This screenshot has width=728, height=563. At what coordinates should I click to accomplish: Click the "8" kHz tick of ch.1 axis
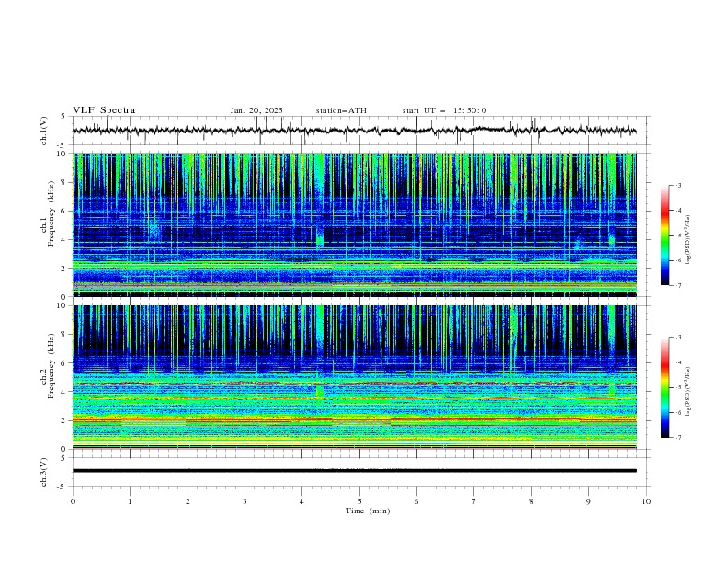tap(64, 182)
